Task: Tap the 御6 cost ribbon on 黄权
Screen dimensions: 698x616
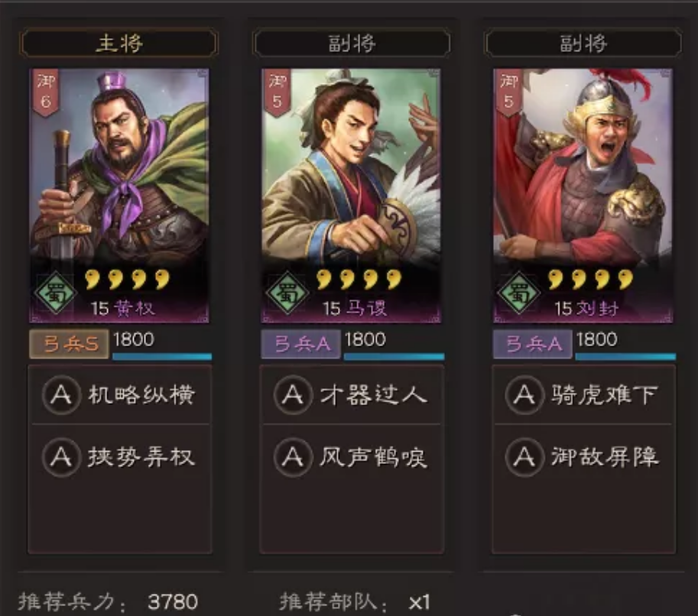Action: (x=45, y=92)
